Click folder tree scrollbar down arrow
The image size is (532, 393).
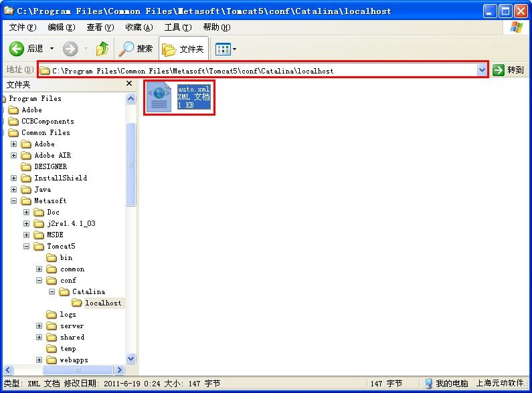[130, 359]
